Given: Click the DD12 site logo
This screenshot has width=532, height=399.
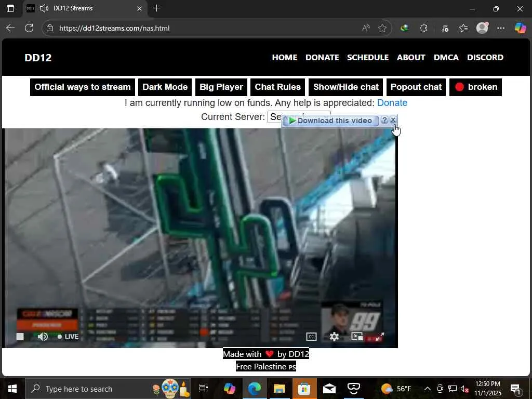Looking at the screenshot, I should coord(38,58).
